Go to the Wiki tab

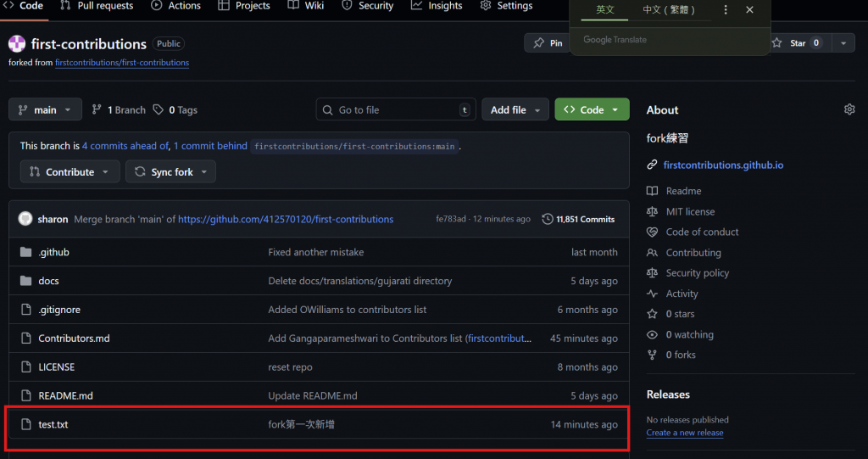coord(306,6)
